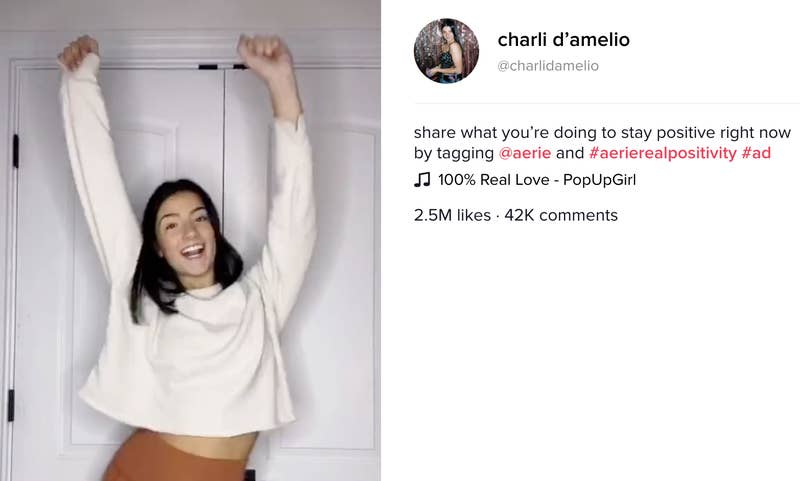The height and width of the screenshot is (481, 800).
Task: Click the raised right fist near the door top
Action: click(263, 53)
